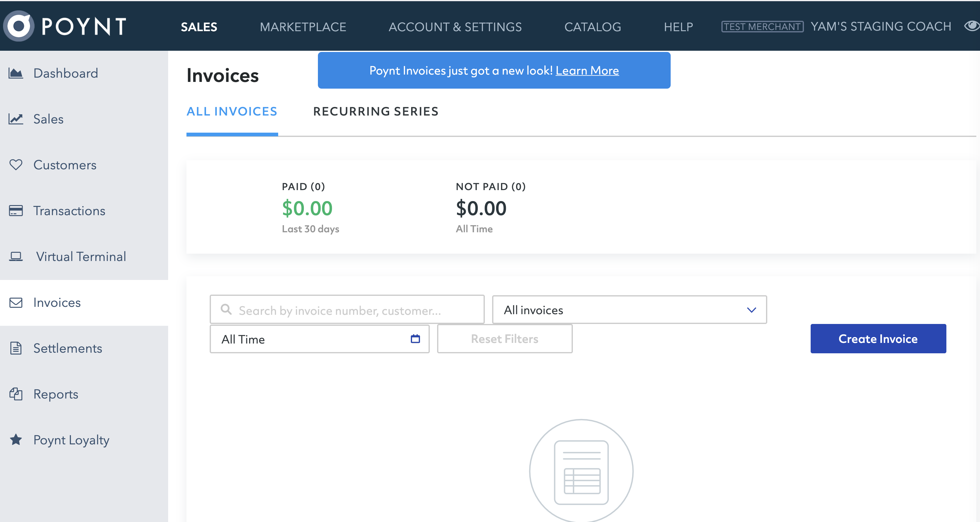
Task: Open Customers in the sidebar
Action: [84, 165]
